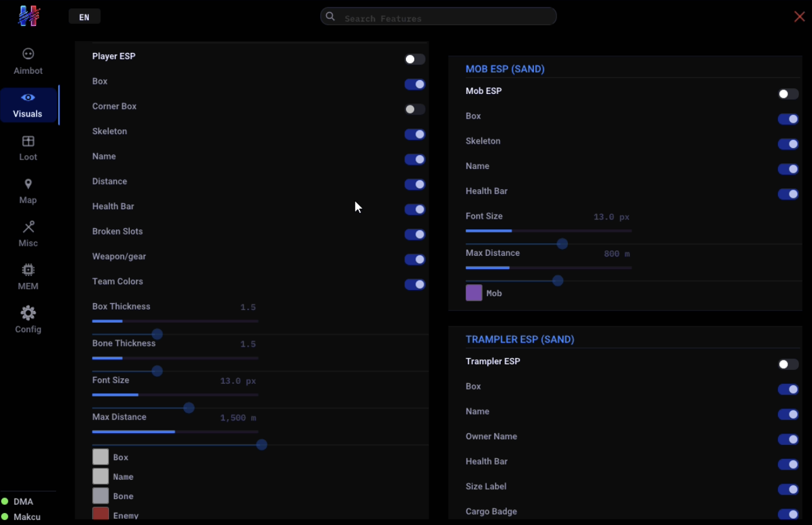Turn on the Corner Box toggle

coord(415,109)
